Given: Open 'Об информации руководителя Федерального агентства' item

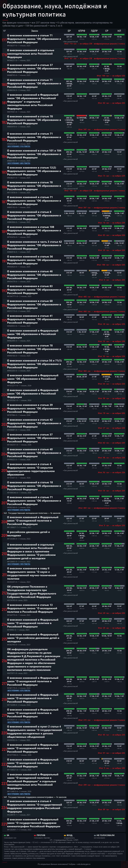Looking at the screenshot, I should [x=34, y=659].
